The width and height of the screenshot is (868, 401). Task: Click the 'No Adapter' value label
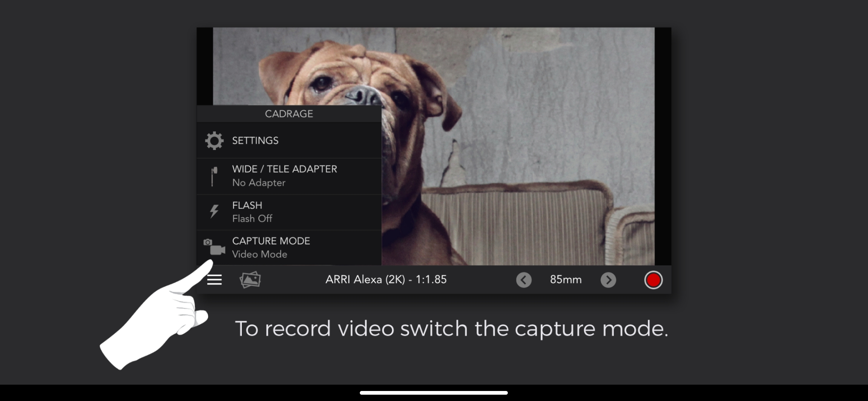[259, 183]
